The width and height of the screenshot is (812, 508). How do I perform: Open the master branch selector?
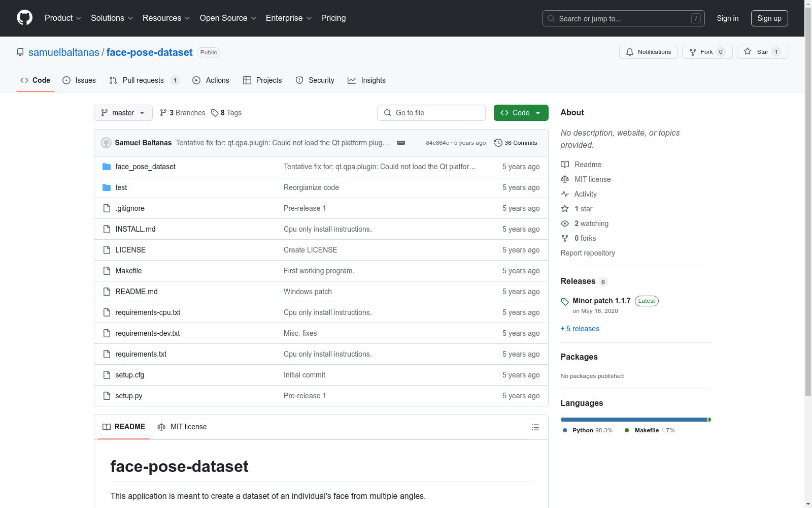pyautogui.click(x=123, y=113)
